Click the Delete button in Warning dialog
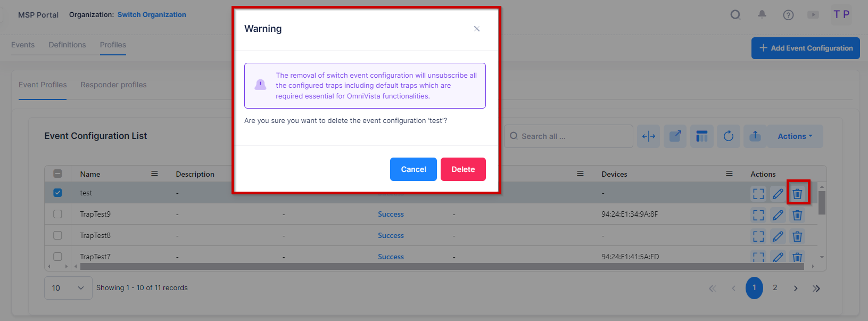 click(x=462, y=169)
